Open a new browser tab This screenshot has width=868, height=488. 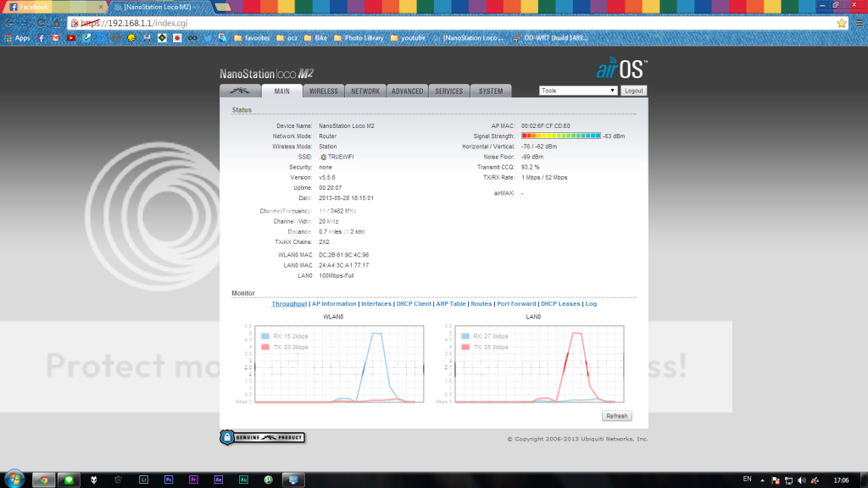click(x=223, y=7)
